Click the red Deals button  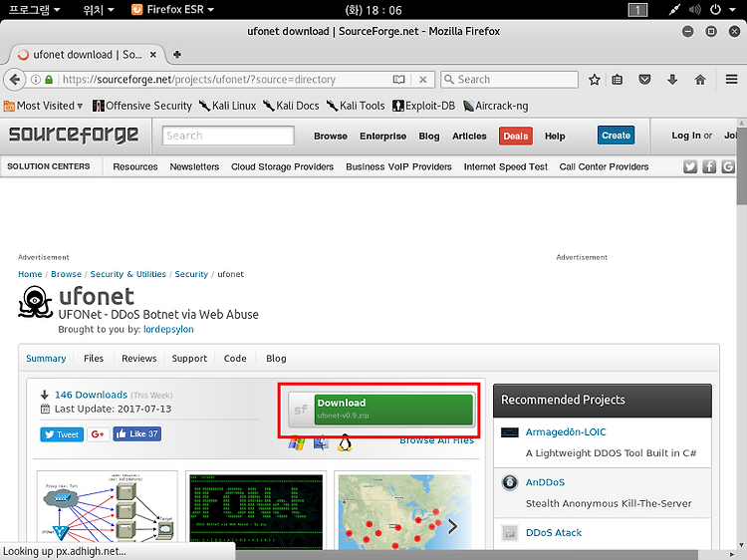coord(516,137)
